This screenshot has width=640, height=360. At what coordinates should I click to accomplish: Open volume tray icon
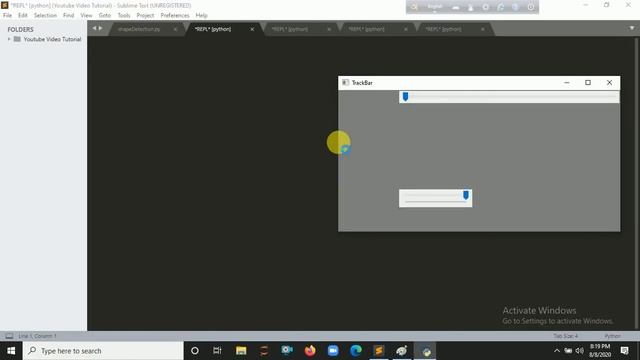[x=580, y=351]
